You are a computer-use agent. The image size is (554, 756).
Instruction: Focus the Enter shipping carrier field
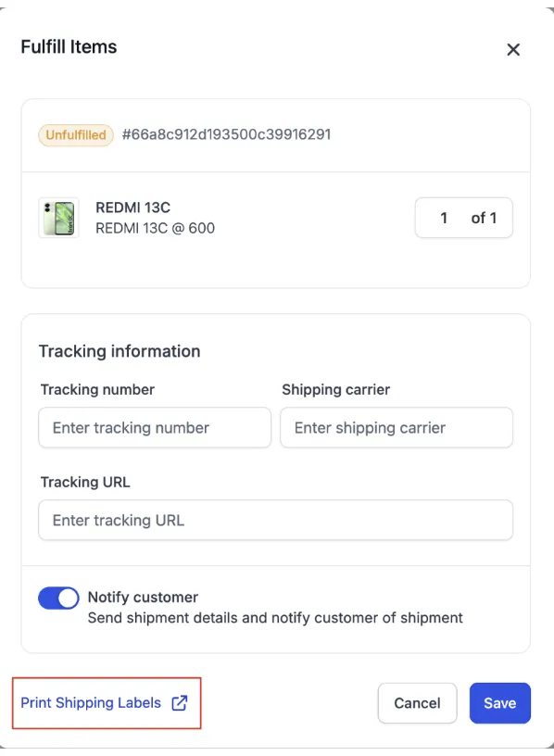[397, 428]
